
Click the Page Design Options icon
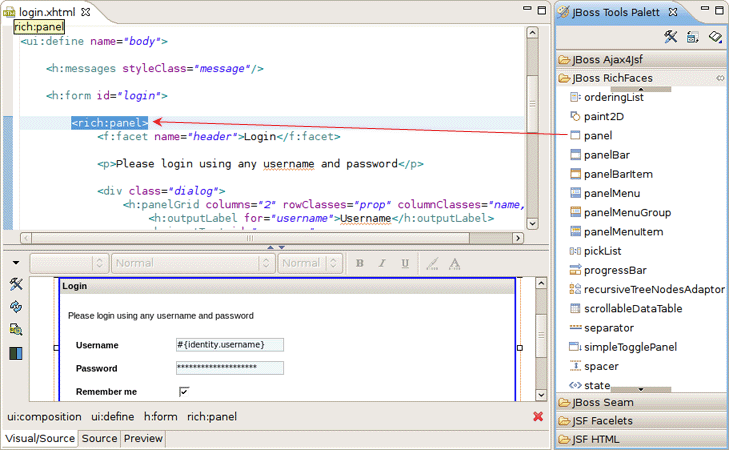click(16, 330)
